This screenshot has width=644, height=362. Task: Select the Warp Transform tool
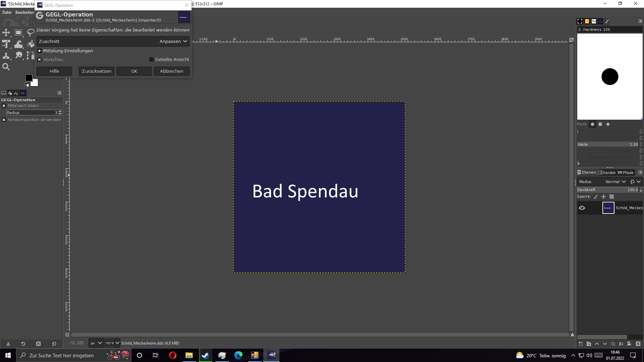click(x=18, y=44)
